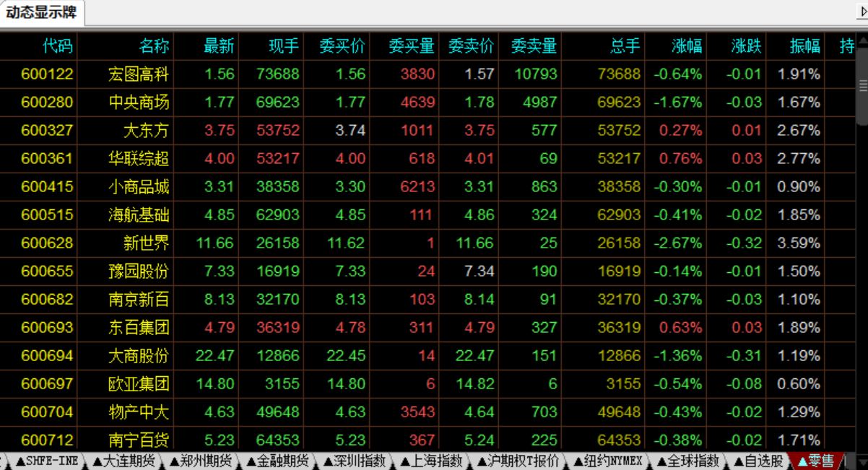Sort by the 委买价 column header
The image size is (868, 470).
tap(343, 46)
